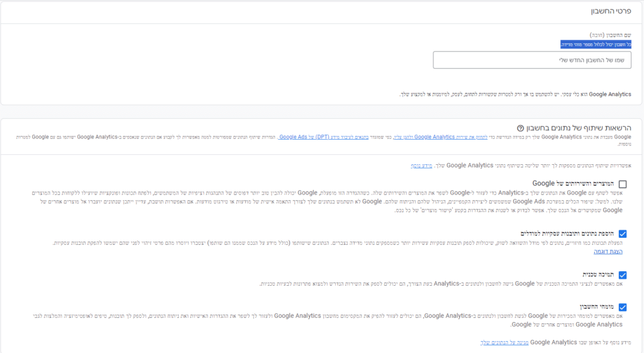The height and width of the screenshot is (353, 644).
Task: Disable the 'תמיכה טכנית' checkbox
Action: point(623,275)
